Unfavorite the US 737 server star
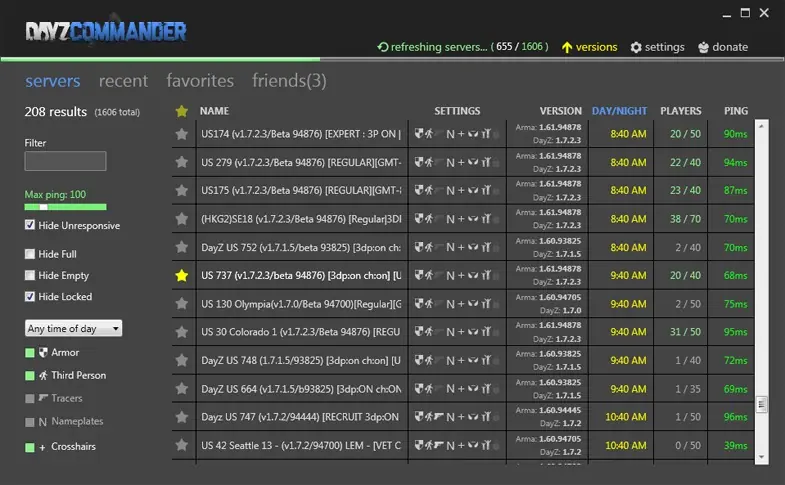 [182, 275]
